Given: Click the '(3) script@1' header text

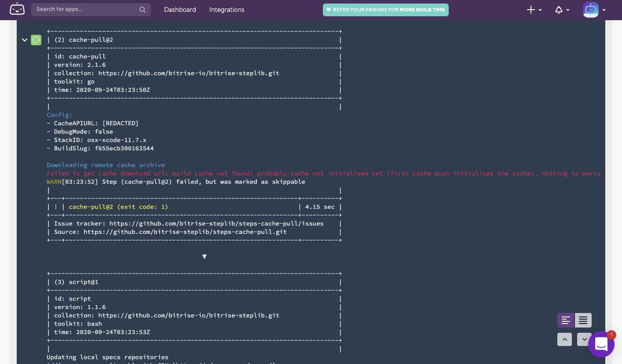Looking at the screenshot, I should (x=76, y=282).
